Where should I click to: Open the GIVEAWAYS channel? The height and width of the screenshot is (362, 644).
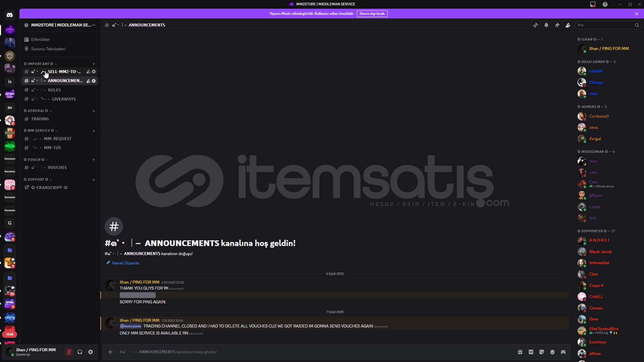pyautogui.click(x=60, y=99)
